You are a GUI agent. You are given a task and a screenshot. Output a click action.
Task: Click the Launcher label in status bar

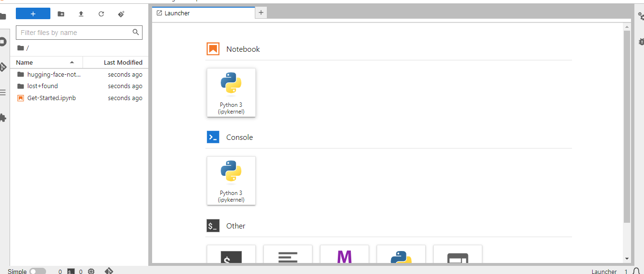pyautogui.click(x=604, y=272)
